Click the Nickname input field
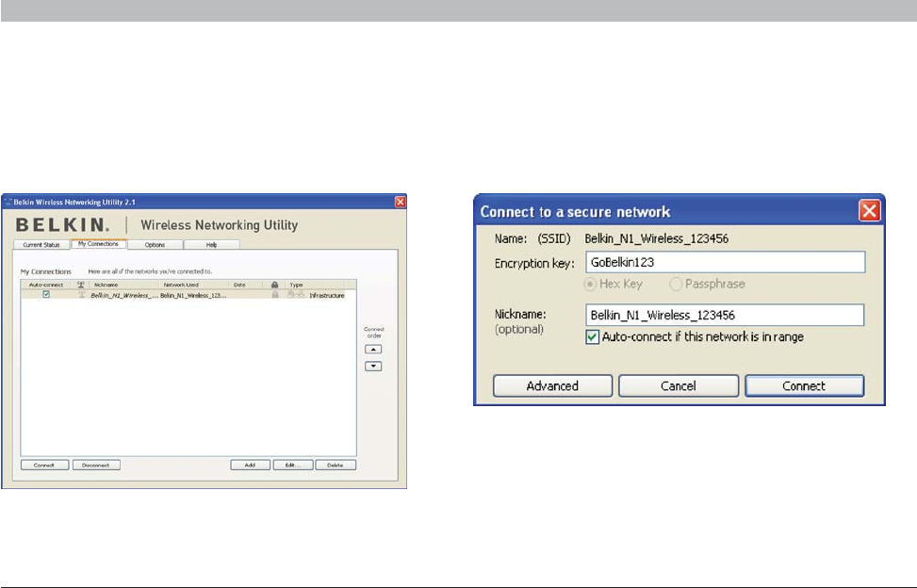Screen dimensions: 917x588 (x=725, y=315)
